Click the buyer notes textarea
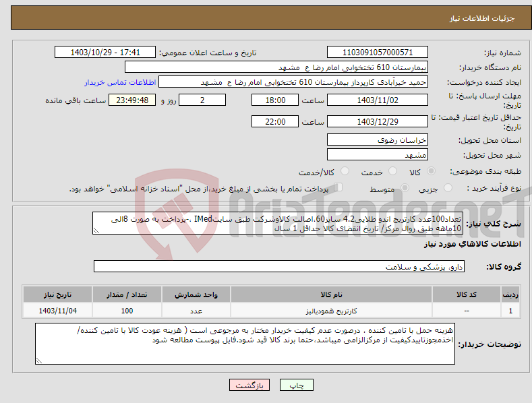 click(245, 344)
